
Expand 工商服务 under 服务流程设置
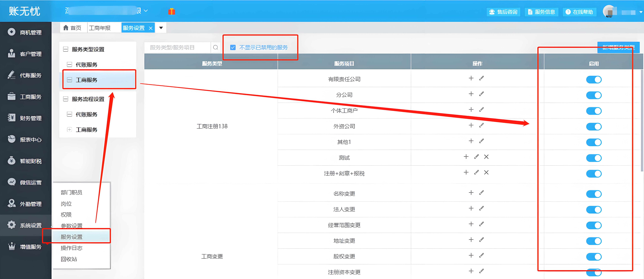tap(70, 130)
